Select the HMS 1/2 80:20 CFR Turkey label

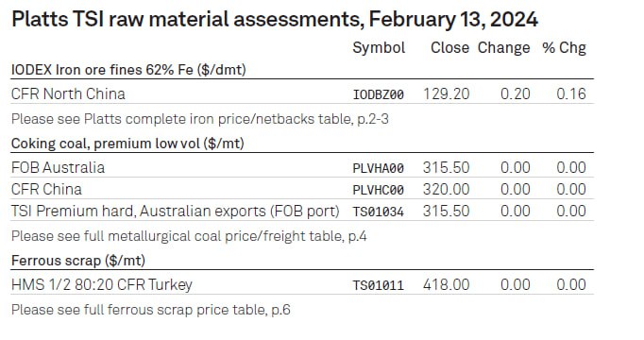[102, 284]
